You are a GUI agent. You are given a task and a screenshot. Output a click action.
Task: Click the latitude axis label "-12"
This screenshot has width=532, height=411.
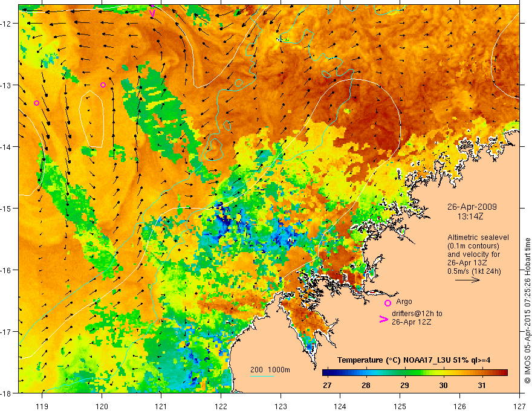7,24
